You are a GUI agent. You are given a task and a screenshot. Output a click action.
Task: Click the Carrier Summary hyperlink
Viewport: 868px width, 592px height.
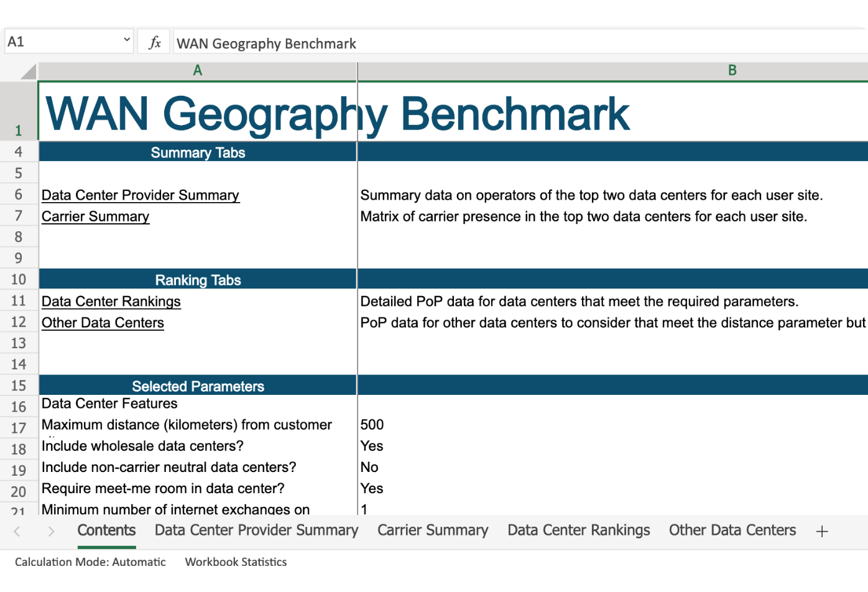coord(95,216)
